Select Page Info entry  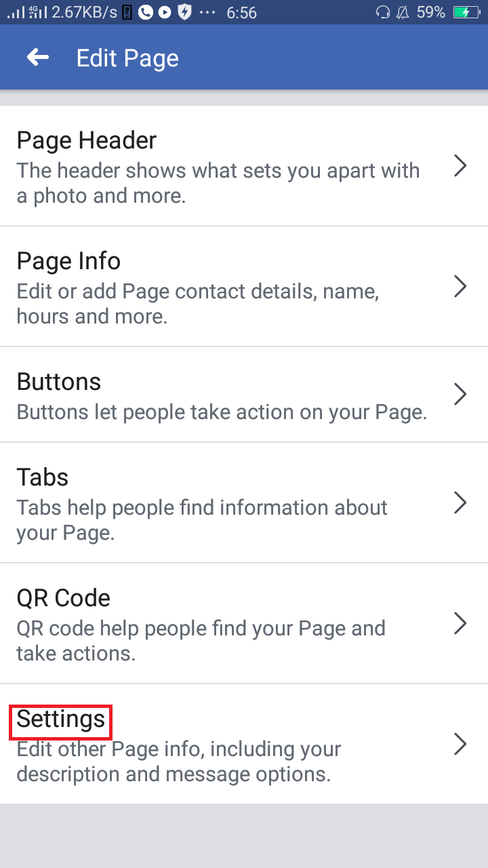[x=68, y=261]
